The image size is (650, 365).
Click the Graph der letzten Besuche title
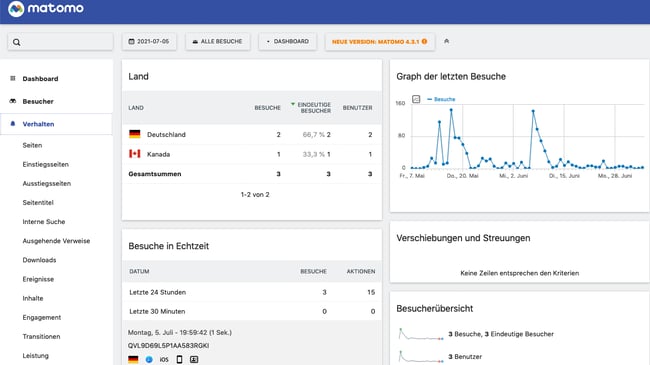click(x=451, y=76)
